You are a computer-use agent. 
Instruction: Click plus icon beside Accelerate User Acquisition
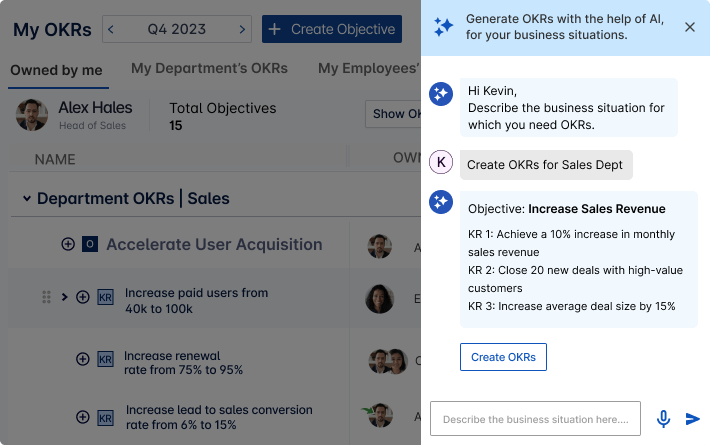click(x=68, y=244)
